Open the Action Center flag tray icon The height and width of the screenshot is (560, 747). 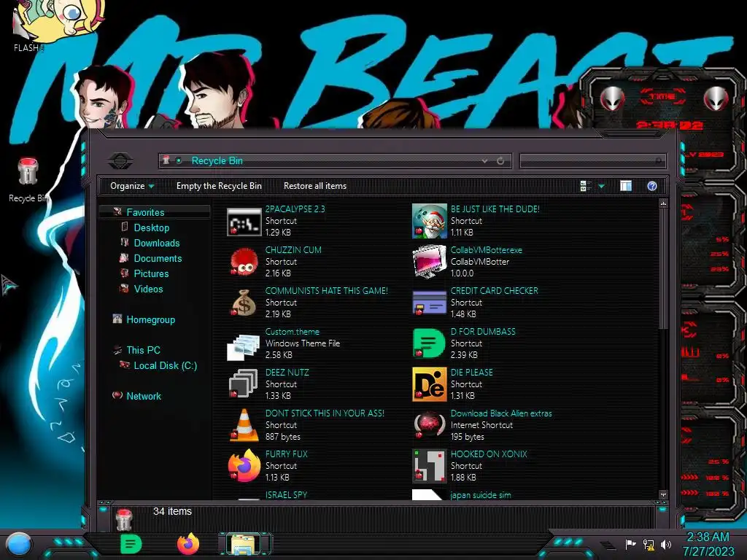coord(630,544)
